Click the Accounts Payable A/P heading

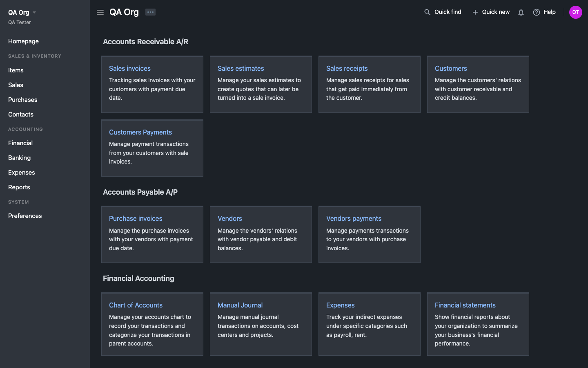140,192
